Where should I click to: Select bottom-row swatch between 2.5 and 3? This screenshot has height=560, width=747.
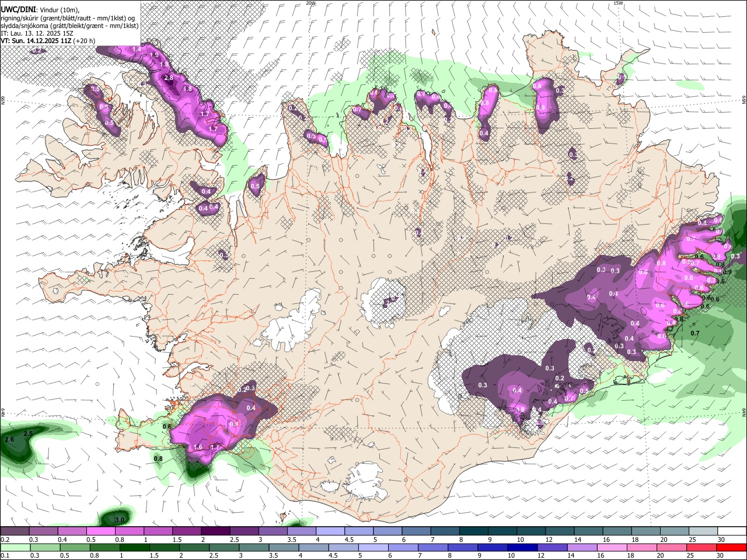pyautogui.click(x=224, y=547)
